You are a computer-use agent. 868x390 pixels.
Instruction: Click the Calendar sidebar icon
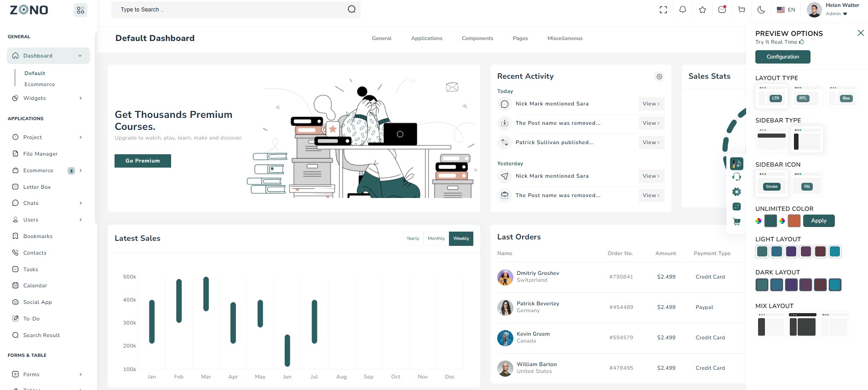15,285
